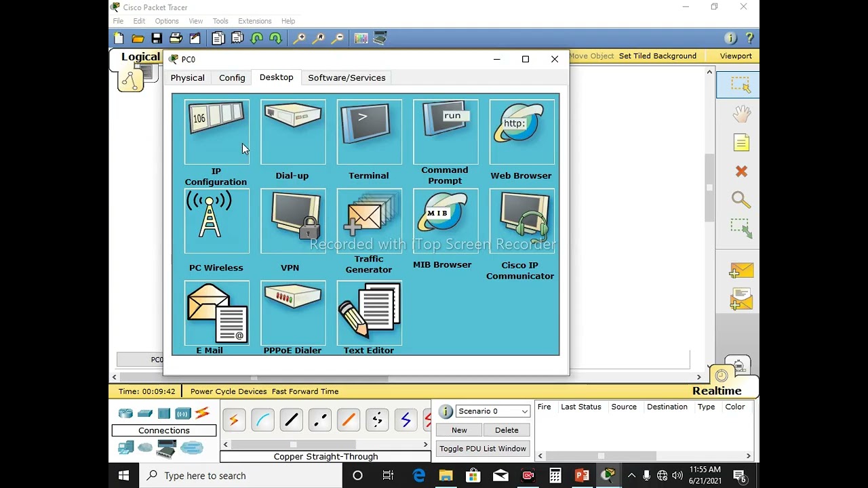Click the Redo green arrow
The image size is (868, 488).
[x=275, y=39]
